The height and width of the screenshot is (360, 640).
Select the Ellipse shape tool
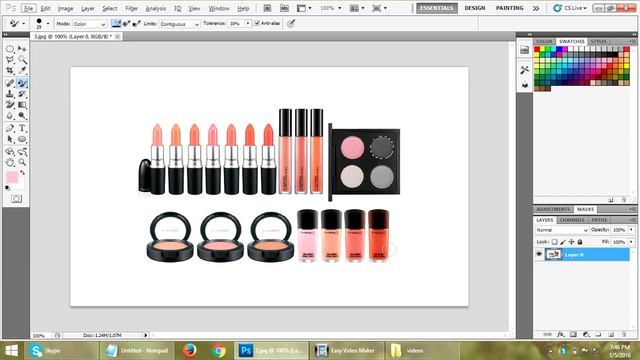click(22, 139)
